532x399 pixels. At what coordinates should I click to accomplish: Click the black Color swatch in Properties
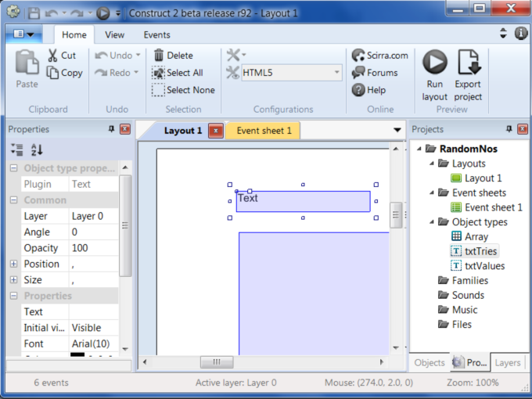(x=77, y=357)
